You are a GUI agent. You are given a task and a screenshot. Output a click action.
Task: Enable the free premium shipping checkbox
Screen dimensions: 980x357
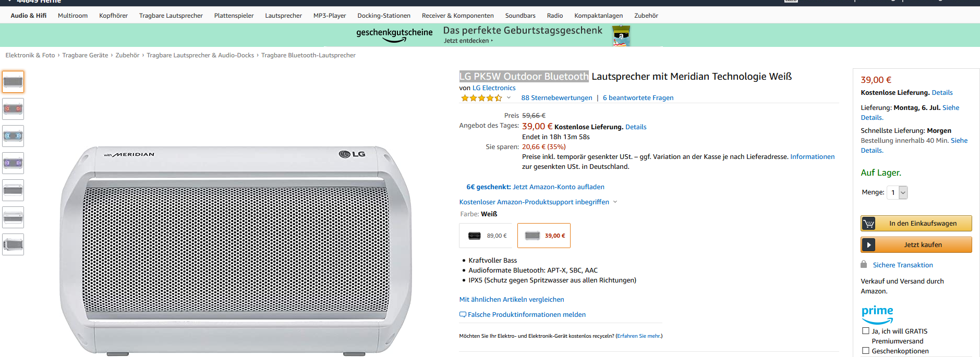(866, 331)
